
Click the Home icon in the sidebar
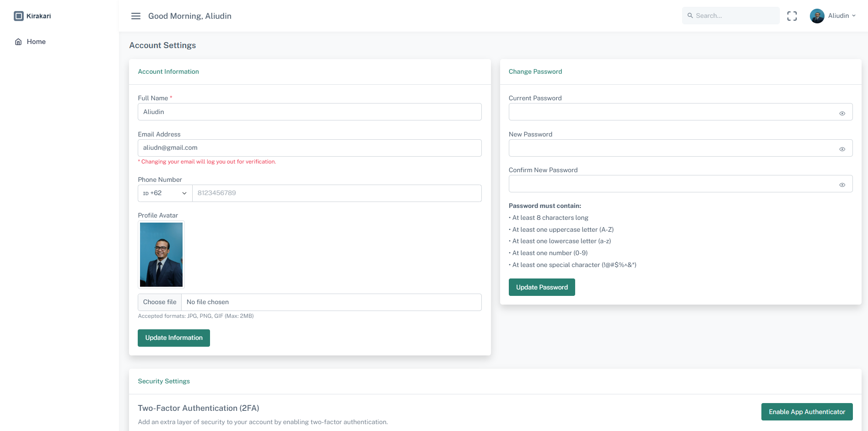(18, 41)
